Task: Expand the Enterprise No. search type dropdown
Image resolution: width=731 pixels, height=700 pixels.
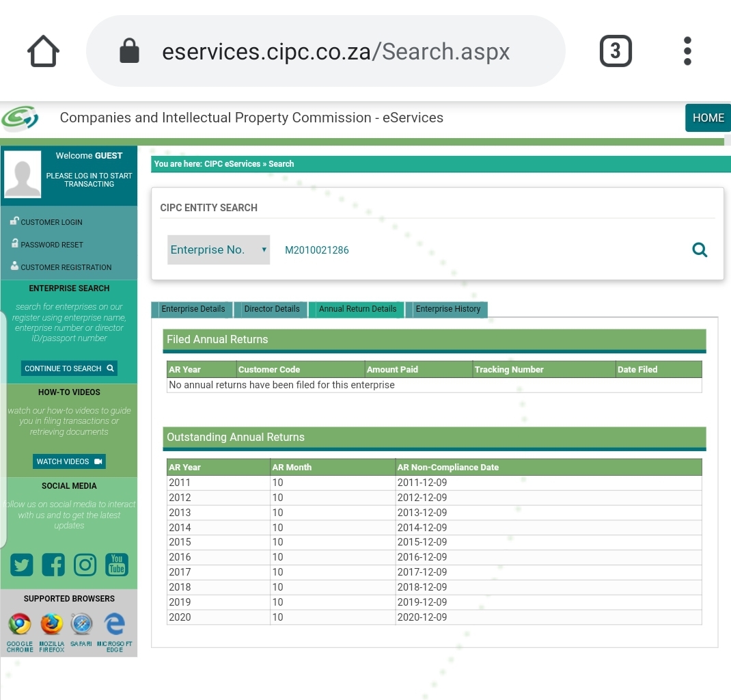Action: point(219,250)
